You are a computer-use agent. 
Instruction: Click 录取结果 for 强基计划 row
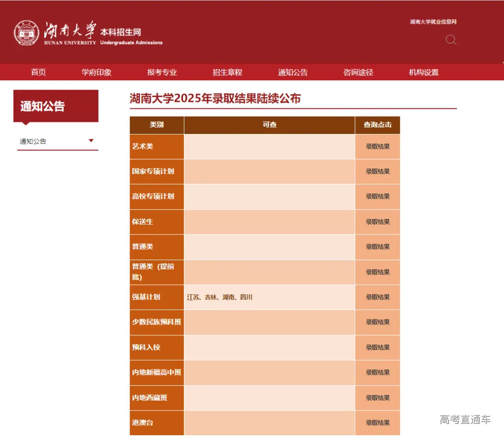(x=377, y=297)
